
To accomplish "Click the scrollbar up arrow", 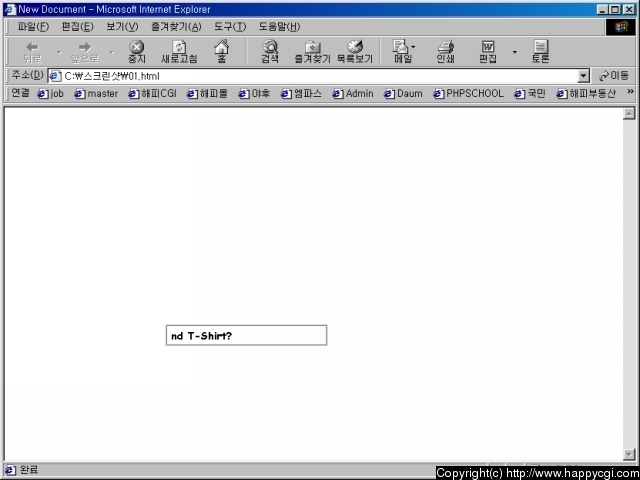I will coord(629,113).
